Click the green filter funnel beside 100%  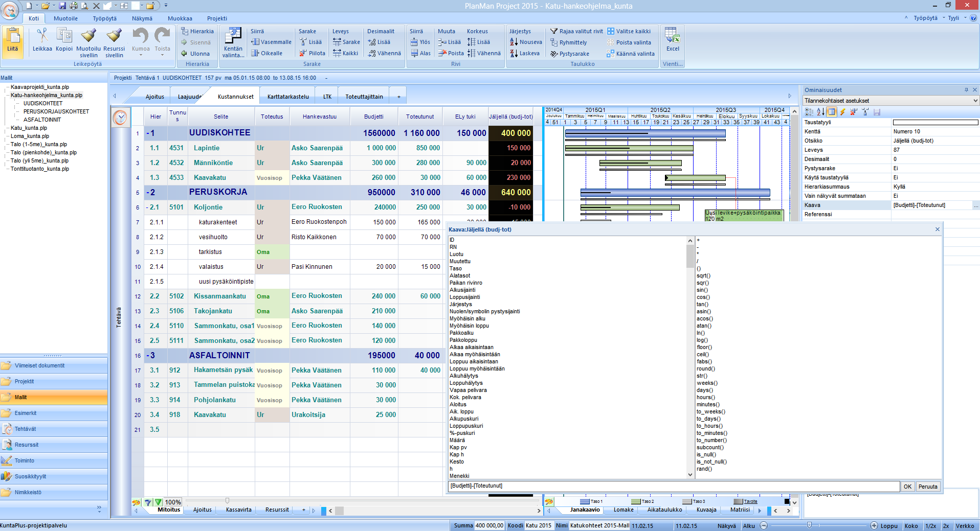(158, 502)
